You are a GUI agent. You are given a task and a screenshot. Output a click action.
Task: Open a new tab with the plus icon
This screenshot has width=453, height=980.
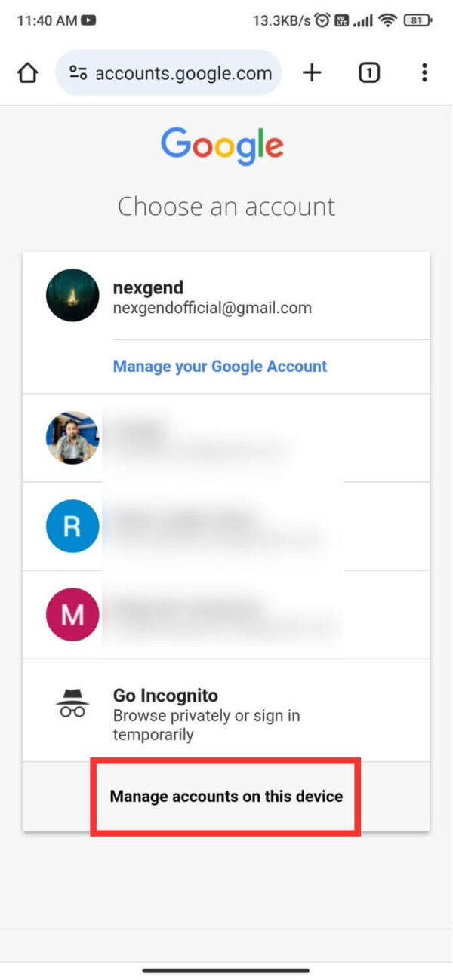pyautogui.click(x=312, y=72)
